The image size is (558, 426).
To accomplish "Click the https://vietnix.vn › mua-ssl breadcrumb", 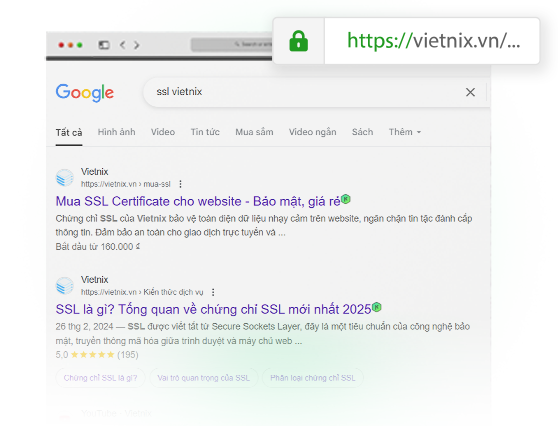I will point(126,184).
